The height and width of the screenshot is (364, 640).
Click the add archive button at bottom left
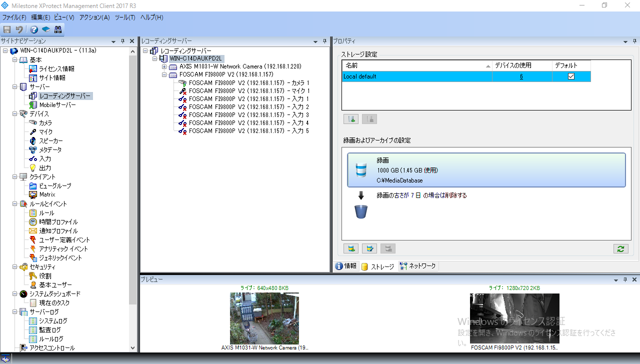point(351,248)
